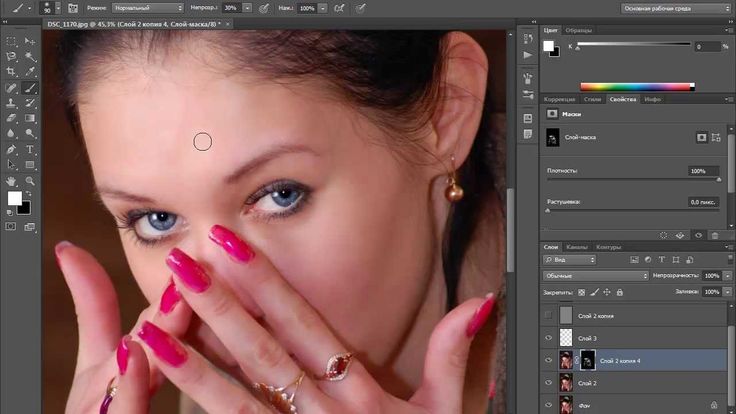Screen dimensions: 736x414
Task: Switch to the Каналы tab
Action: click(577, 247)
